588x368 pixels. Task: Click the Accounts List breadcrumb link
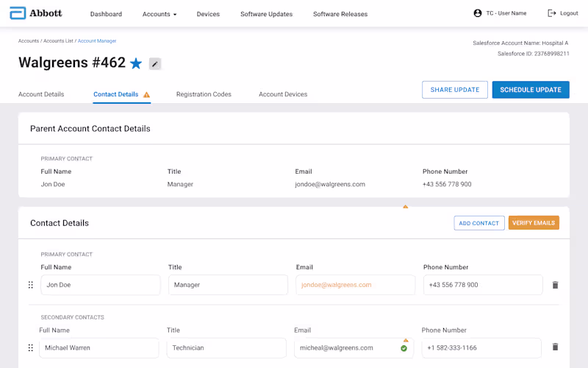59,41
